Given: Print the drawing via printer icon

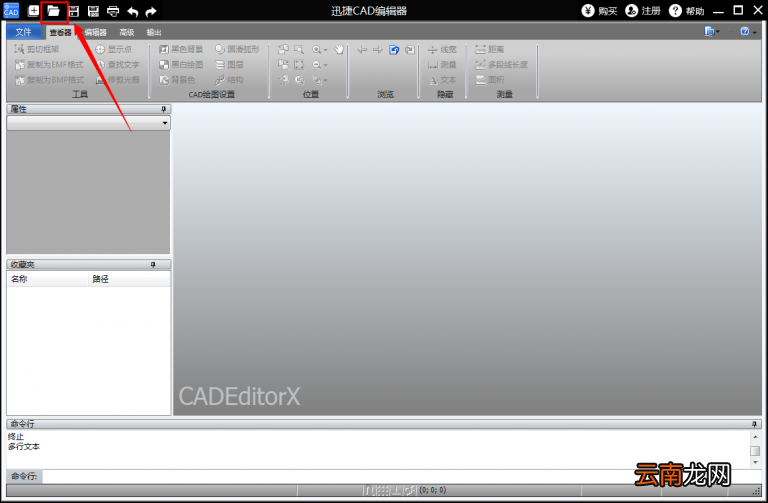Looking at the screenshot, I should point(113,11).
